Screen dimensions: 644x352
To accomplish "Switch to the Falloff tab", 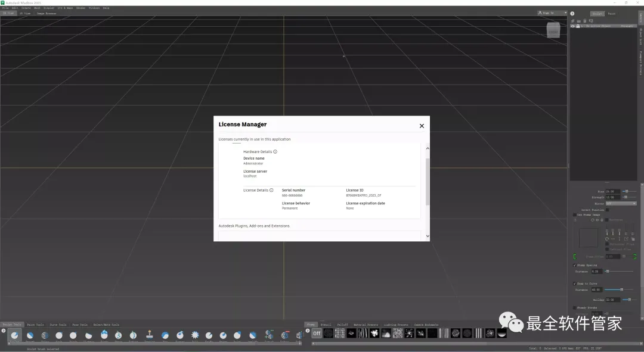I will (x=342, y=325).
